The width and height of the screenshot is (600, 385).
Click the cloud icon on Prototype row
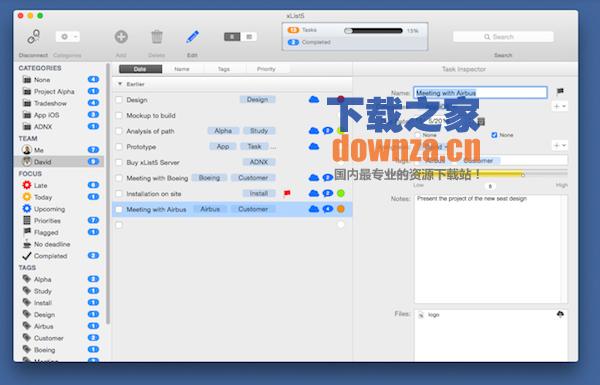coord(314,146)
